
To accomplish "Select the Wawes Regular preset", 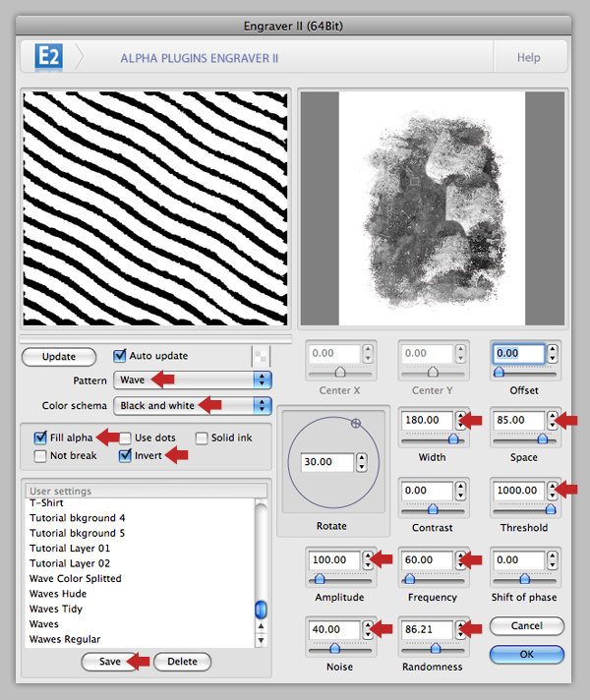I will coord(141,639).
